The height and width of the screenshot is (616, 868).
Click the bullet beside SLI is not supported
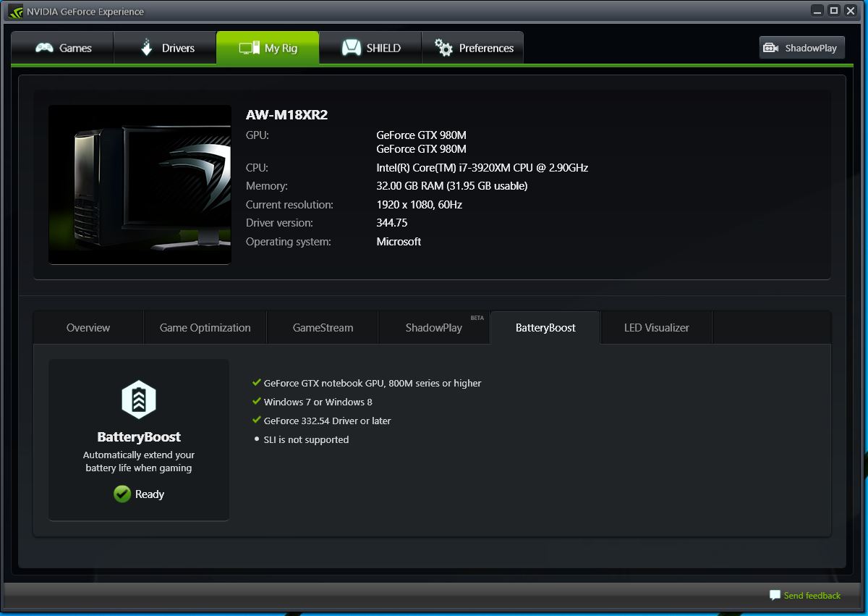[256, 439]
